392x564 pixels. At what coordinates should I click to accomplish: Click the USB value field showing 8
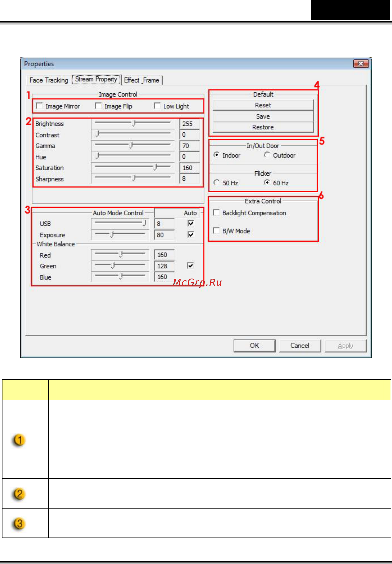(164, 224)
